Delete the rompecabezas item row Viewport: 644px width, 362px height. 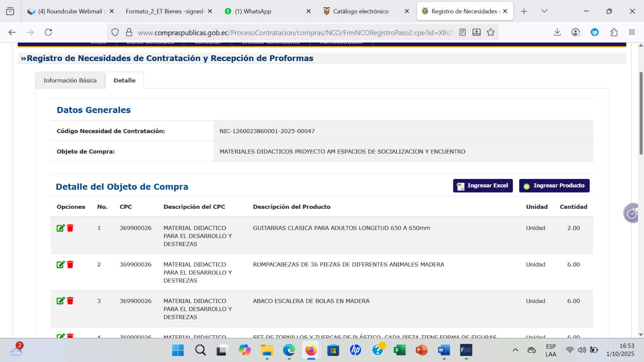coord(70,265)
